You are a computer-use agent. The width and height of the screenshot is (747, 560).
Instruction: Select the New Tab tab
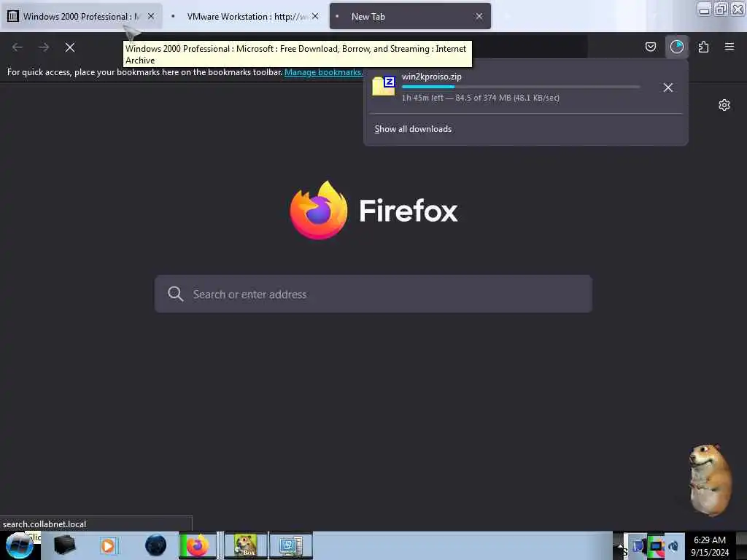tap(410, 16)
